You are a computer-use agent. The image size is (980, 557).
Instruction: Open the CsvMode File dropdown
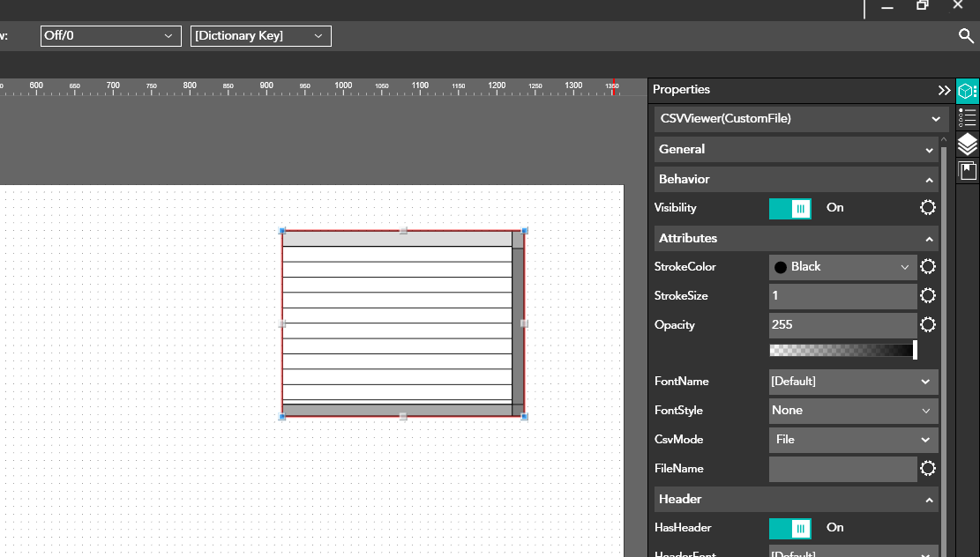(x=853, y=440)
